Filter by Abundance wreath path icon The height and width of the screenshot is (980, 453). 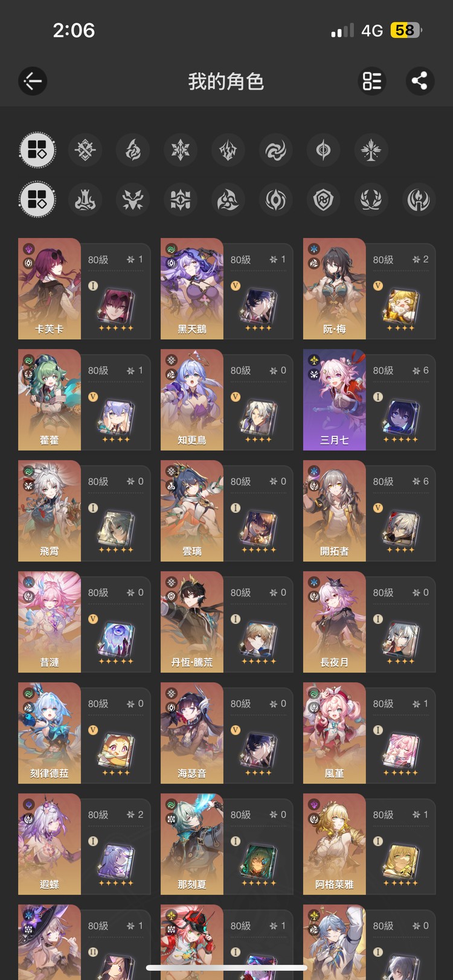pos(371,200)
